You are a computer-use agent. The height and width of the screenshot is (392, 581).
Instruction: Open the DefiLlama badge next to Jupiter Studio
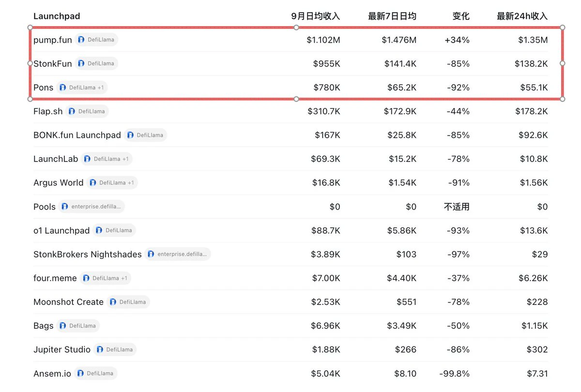click(115, 349)
